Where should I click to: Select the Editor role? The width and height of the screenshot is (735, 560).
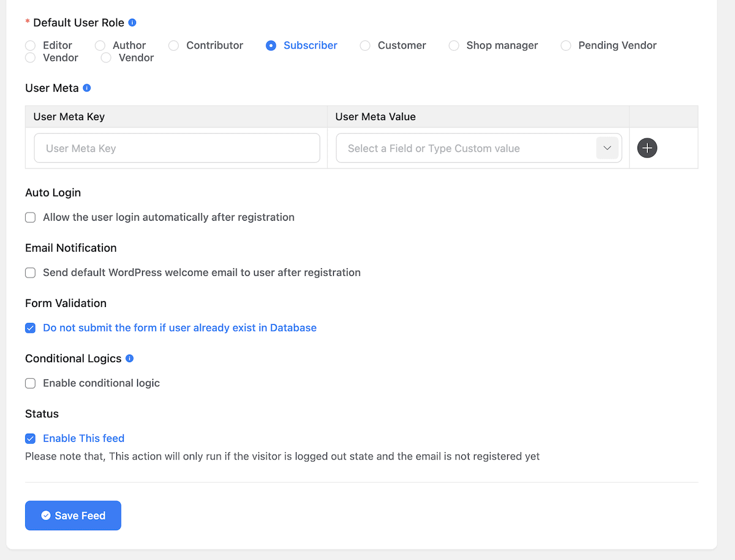(x=31, y=45)
